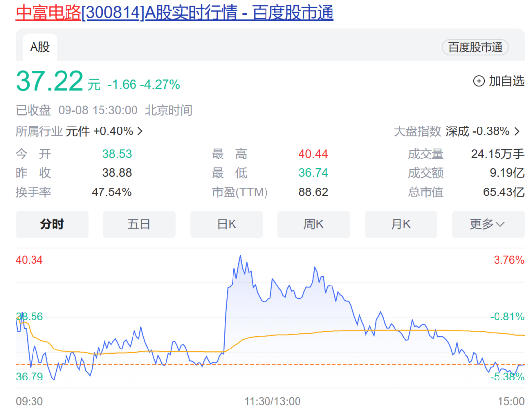Click the 换手率 value 47.54%
The height and width of the screenshot is (412, 532).
click(112, 192)
